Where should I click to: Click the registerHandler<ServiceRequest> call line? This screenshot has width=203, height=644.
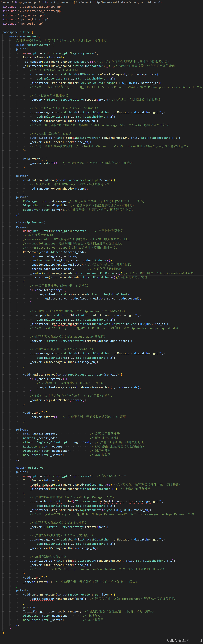96,83
